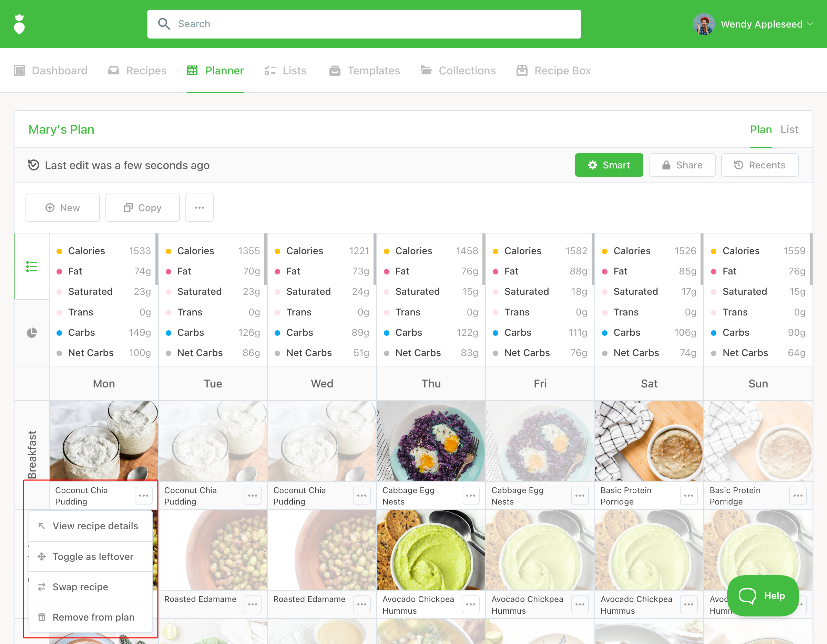Click the New plan button

(62, 208)
